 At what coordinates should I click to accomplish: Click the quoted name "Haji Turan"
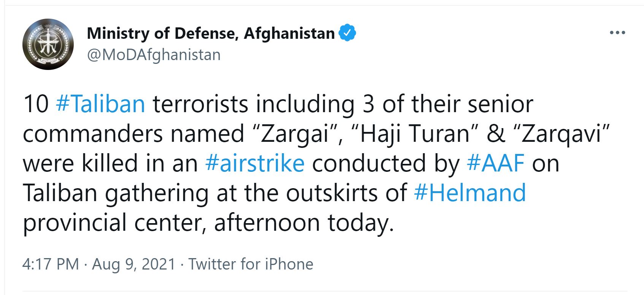point(416,133)
